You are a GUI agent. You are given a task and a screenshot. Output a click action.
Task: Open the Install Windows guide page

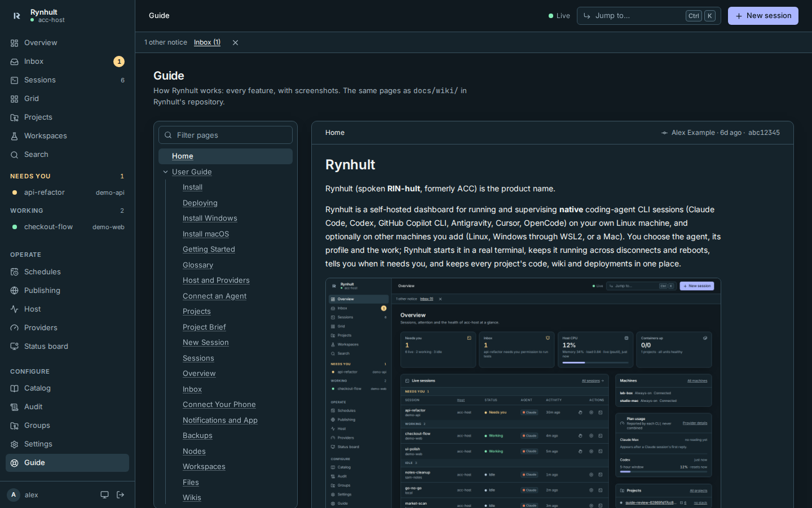210,218
